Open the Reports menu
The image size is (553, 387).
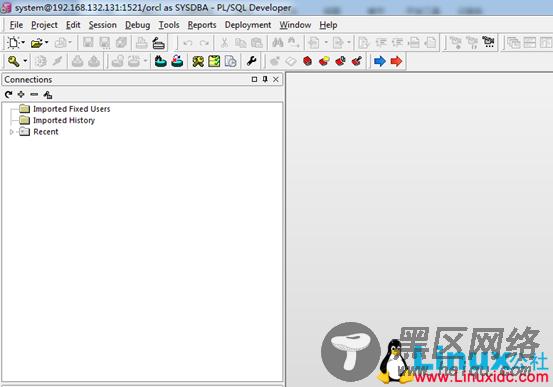click(202, 25)
